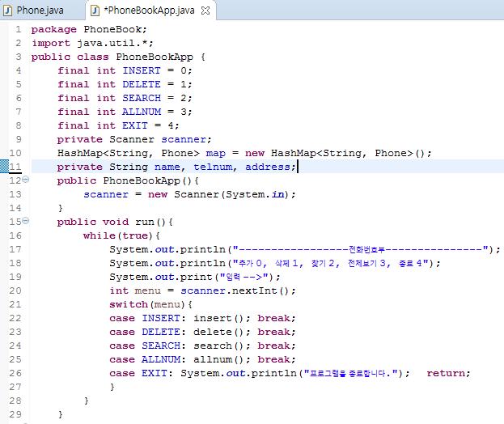Click the '전화번호부' string on line 17
The width and height of the screenshot is (504, 424).
click(366, 249)
